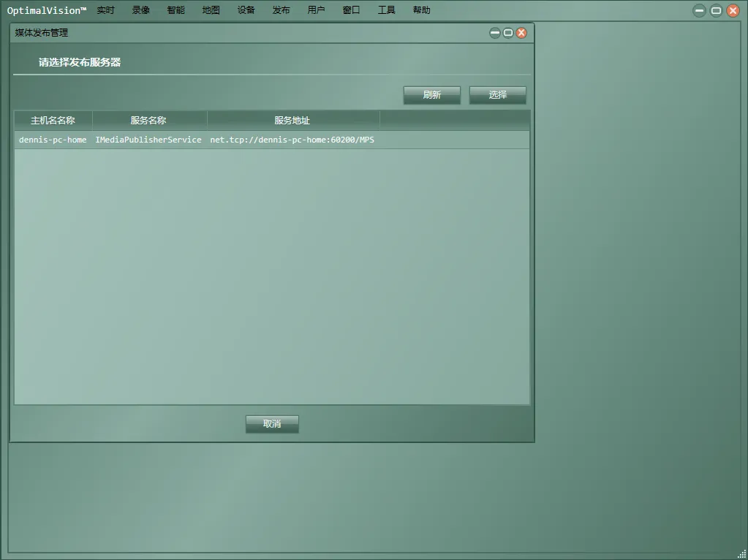The height and width of the screenshot is (560, 748).
Task: Select the net.tcp://dennis-pc-home:60200/MPS address cell
Action: pyautogui.click(x=292, y=140)
